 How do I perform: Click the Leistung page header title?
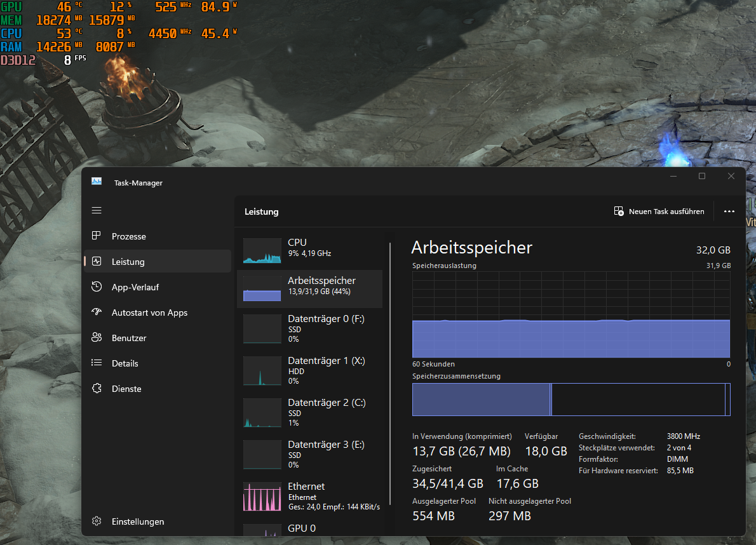[261, 212]
